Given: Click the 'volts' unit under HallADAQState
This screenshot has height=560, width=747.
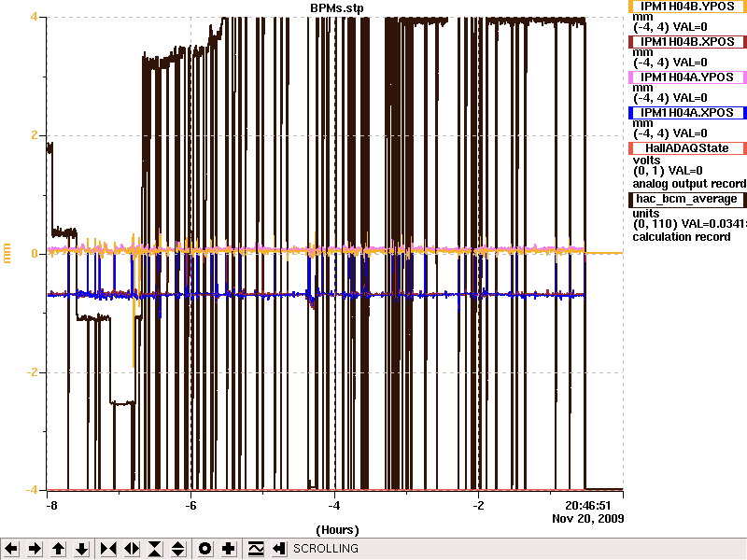Looking at the screenshot, I should pos(646,160).
